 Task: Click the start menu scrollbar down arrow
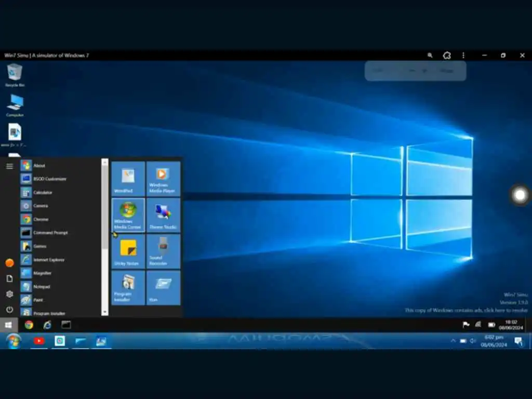(x=105, y=312)
